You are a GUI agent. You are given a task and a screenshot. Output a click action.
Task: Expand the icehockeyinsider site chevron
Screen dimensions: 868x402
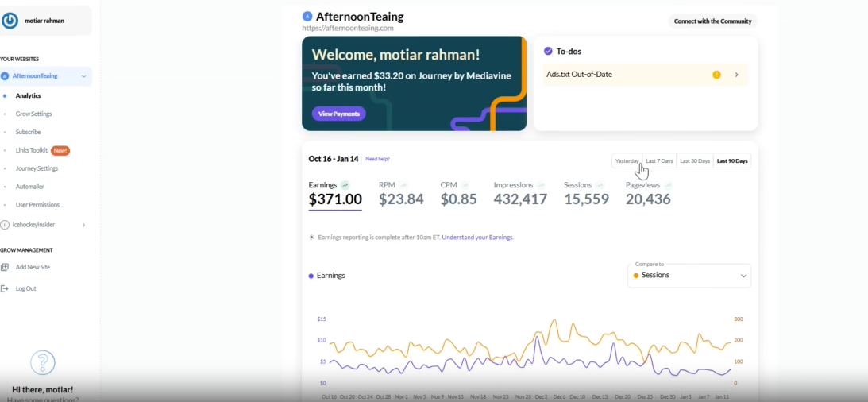[84, 225]
